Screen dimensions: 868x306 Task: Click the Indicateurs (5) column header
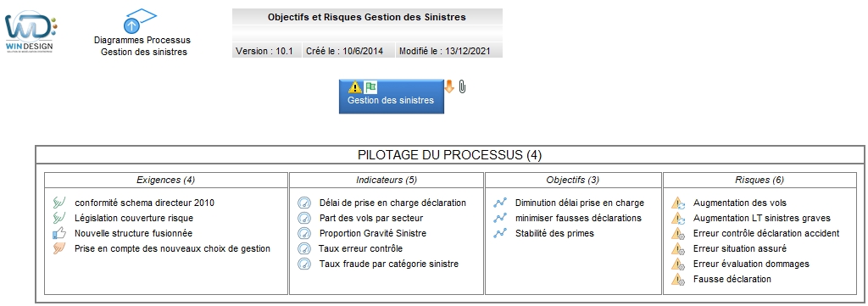point(387,180)
